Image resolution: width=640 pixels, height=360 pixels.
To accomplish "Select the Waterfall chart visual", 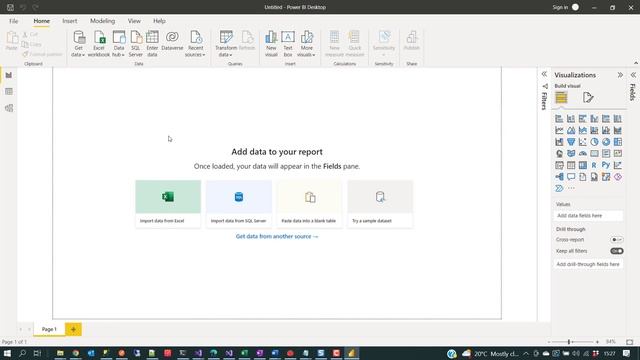I will [x=559, y=142].
